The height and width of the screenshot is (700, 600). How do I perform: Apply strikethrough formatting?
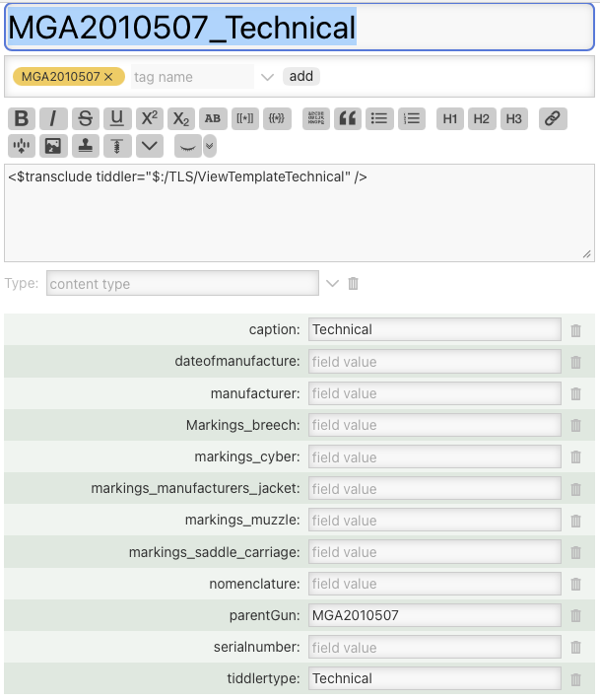tap(86, 118)
